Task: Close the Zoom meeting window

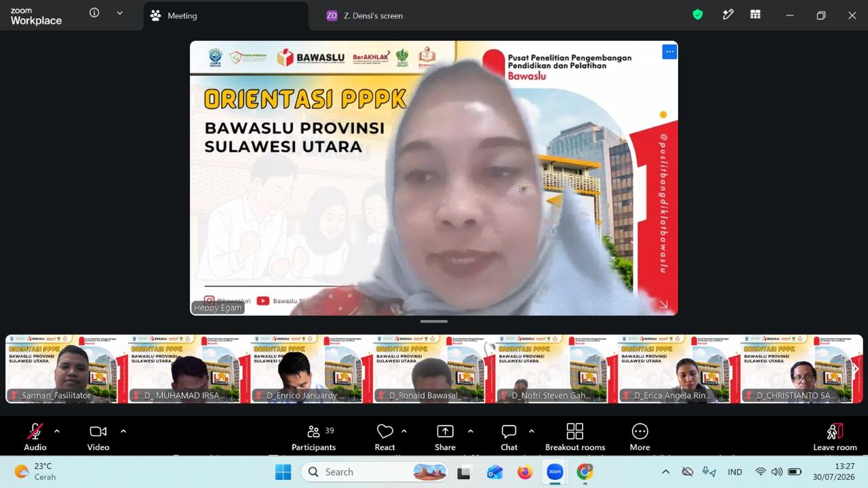Action: point(852,15)
